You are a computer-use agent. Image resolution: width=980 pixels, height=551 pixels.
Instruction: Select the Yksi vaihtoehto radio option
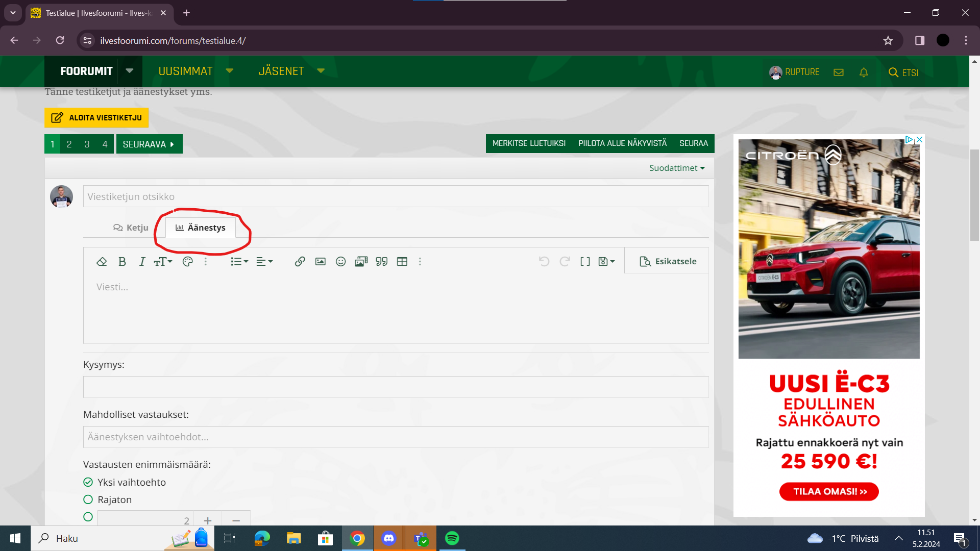click(88, 482)
